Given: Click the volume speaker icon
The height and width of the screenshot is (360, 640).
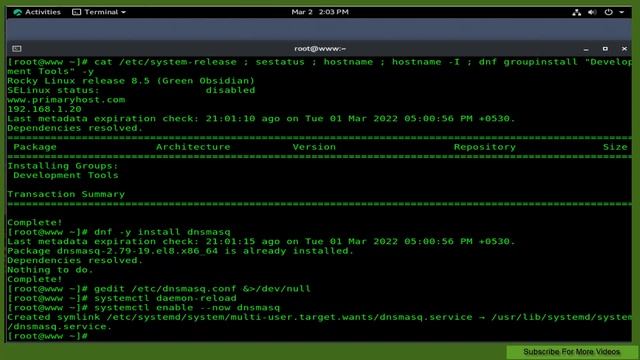Looking at the screenshot, I should pyautogui.click(x=592, y=12).
